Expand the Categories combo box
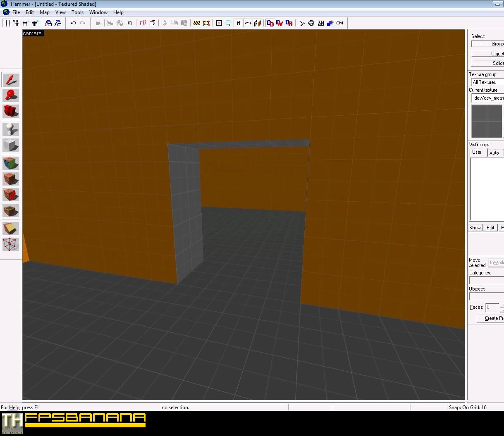 pos(486,280)
